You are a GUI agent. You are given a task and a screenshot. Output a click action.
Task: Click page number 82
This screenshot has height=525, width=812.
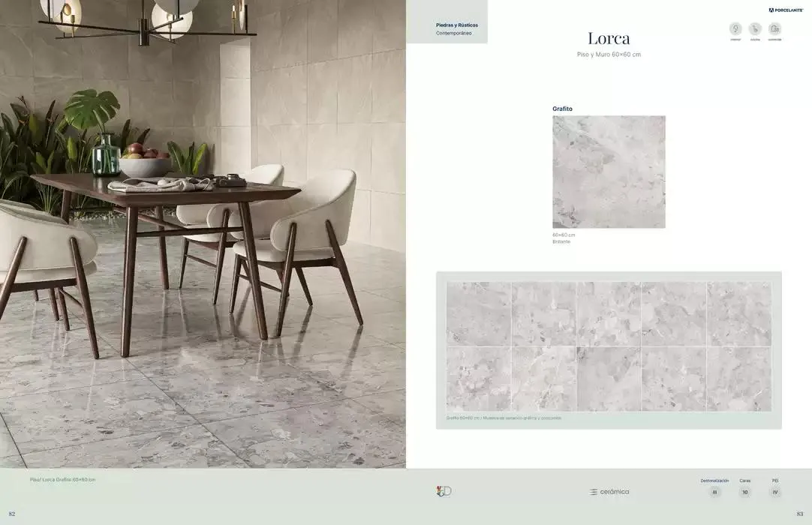point(12,514)
